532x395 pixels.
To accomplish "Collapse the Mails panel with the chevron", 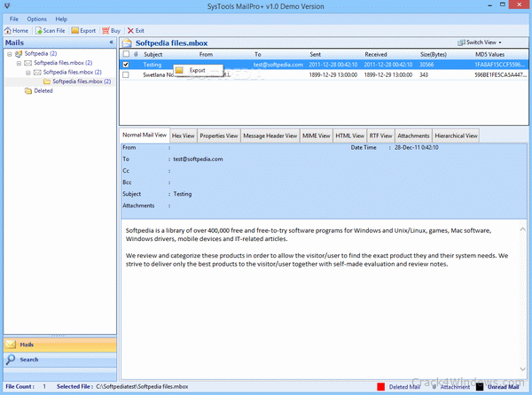I will 111,43.
